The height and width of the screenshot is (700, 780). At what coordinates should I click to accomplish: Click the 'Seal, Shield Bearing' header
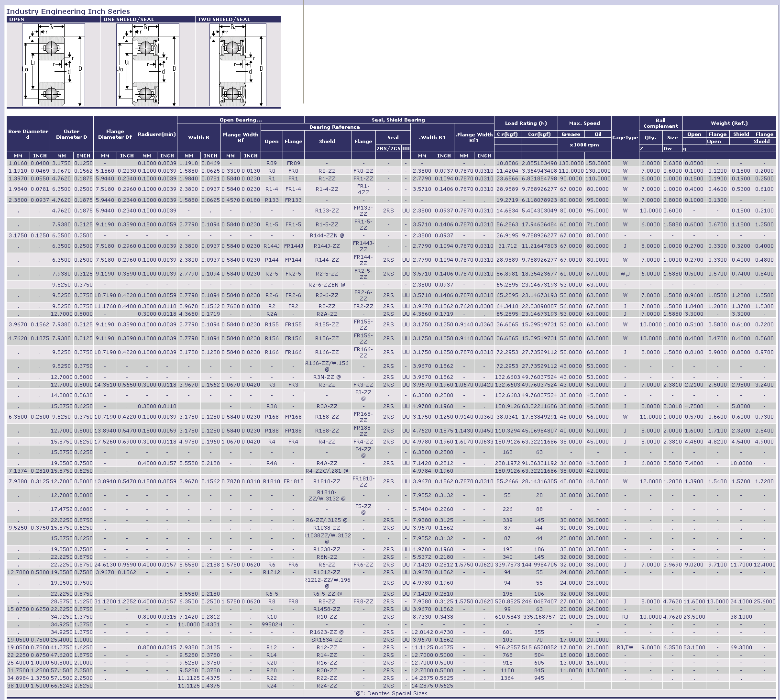398,120
